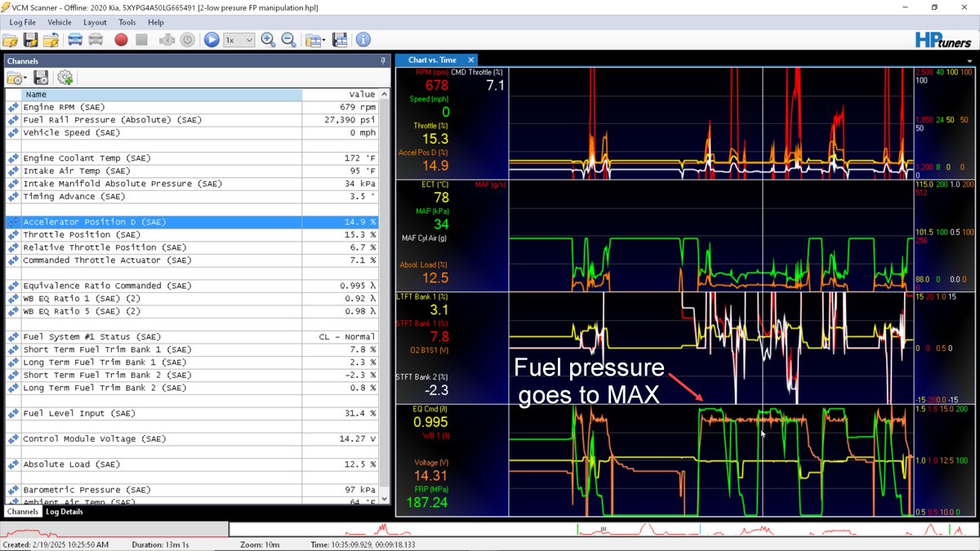Open the blue info icon
980x551 pixels.
click(x=363, y=39)
